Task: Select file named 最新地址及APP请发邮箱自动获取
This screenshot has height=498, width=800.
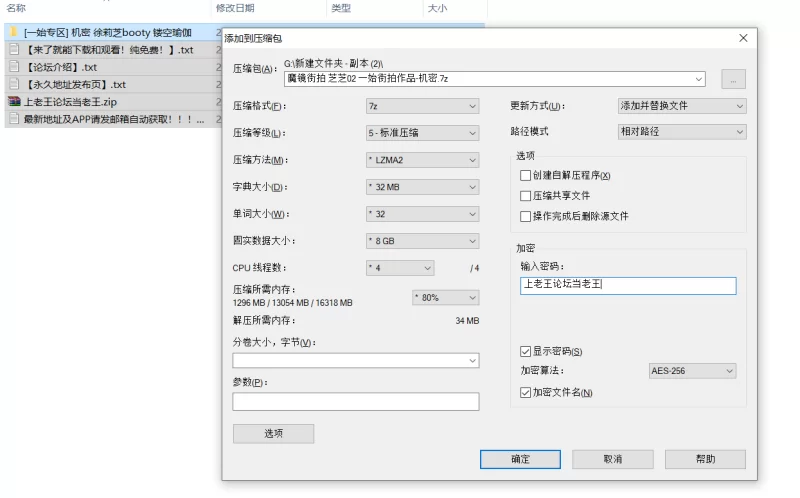Action: click(x=114, y=119)
